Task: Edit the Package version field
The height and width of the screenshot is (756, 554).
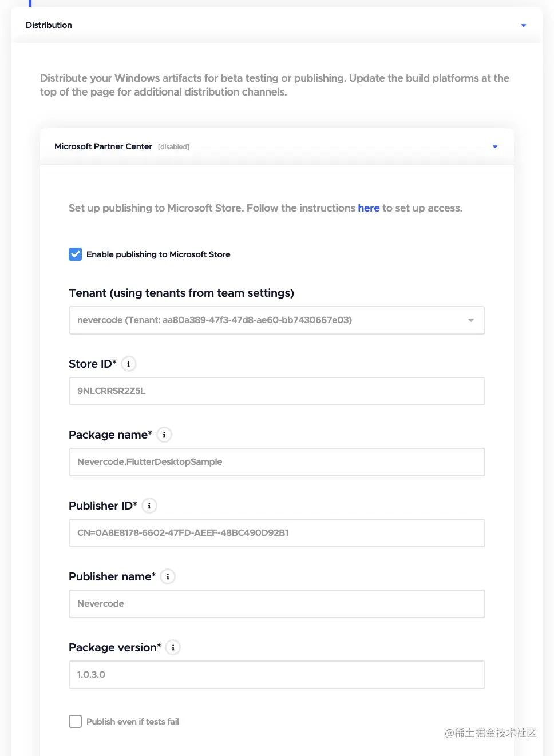Action: coord(277,675)
